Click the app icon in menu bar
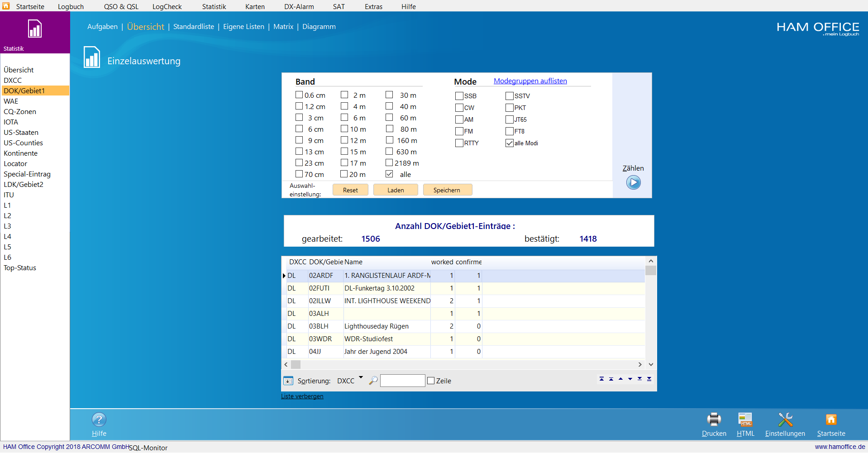Image resolution: width=868 pixels, height=453 pixels. (6, 6)
